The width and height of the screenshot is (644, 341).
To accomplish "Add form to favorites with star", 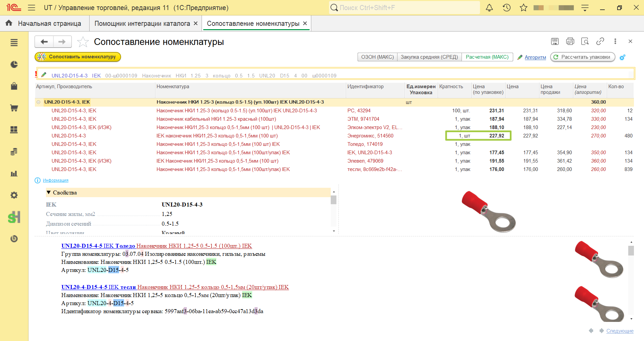I will pos(83,42).
